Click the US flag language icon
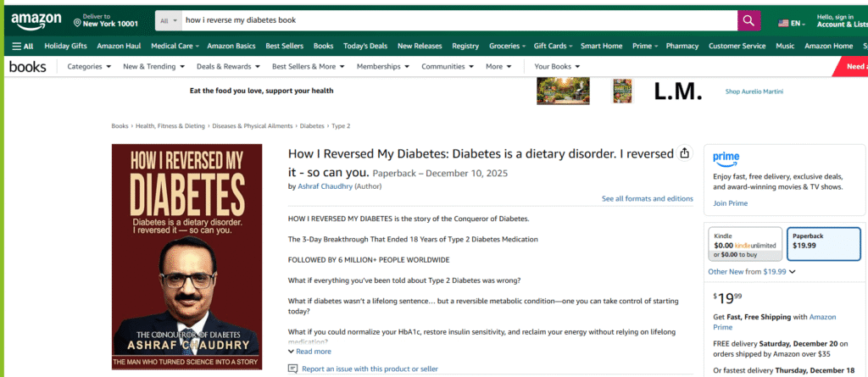The image size is (868, 377). pos(782,23)
